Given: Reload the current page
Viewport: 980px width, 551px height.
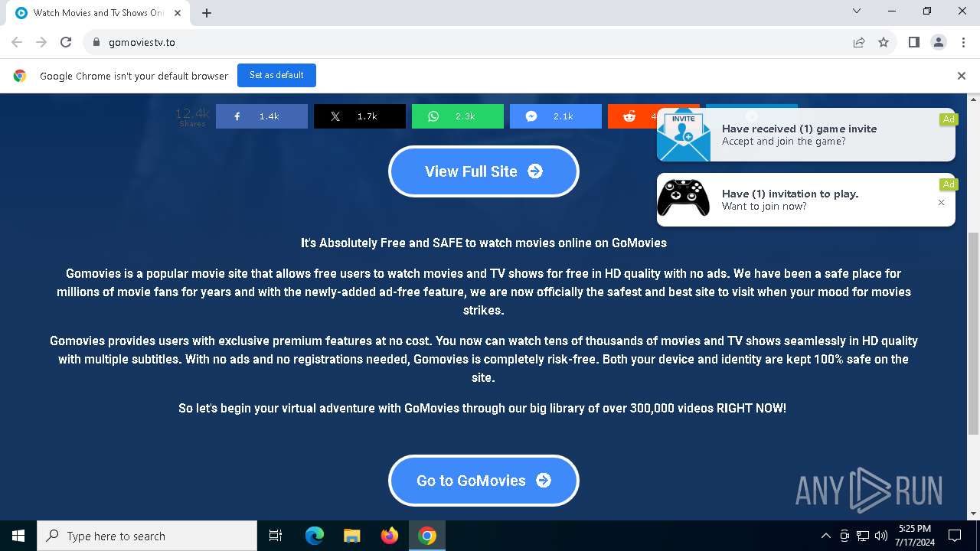Looking at the screenshot, I should (x=66, y=42).
